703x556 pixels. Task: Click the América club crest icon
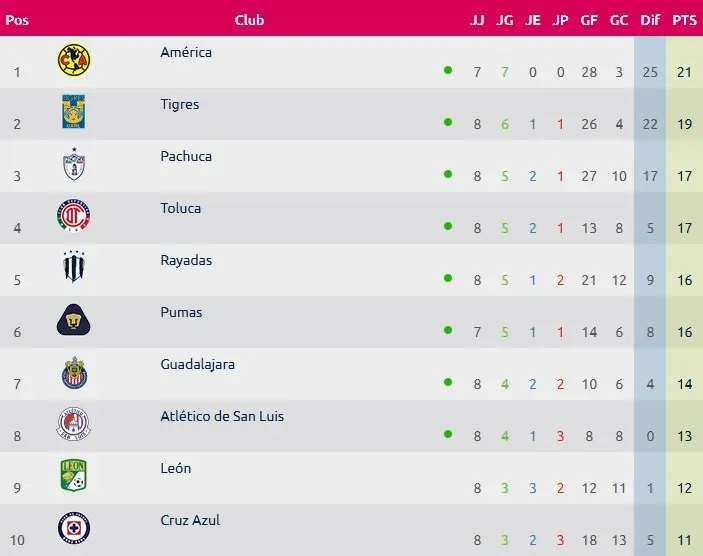tap(74, 62)
